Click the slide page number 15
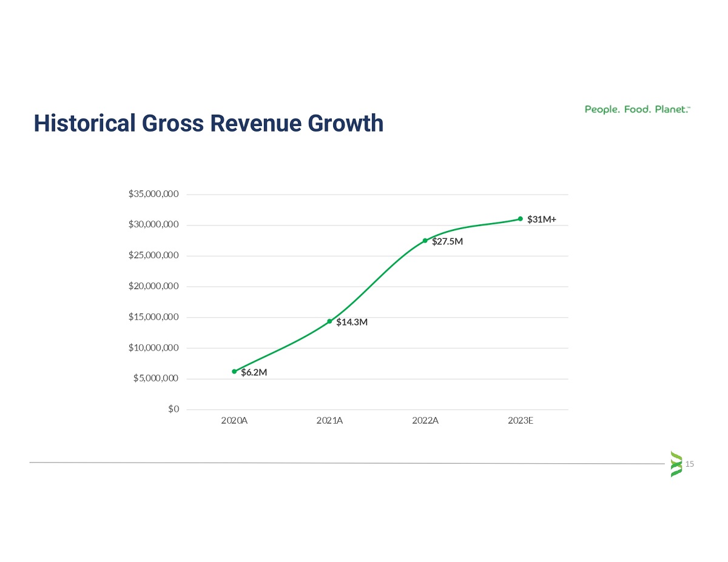Screen dimensions: 728x562 tap(689, 464)
